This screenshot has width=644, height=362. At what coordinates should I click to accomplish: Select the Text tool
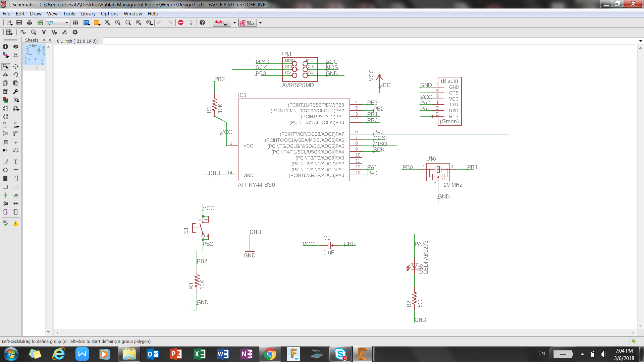pyautogui.click(x=16, y=162)
